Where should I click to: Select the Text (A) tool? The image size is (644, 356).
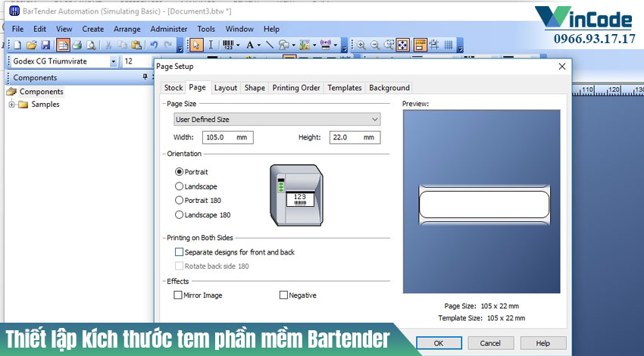coord(250,45)
